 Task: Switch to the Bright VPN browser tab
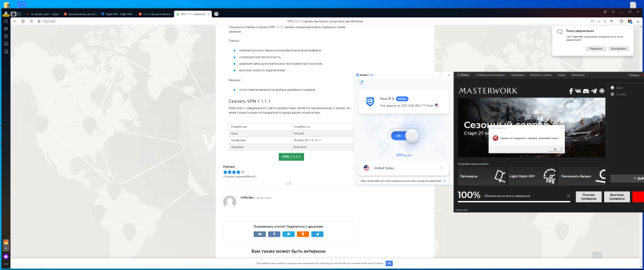tap(118, 14)
